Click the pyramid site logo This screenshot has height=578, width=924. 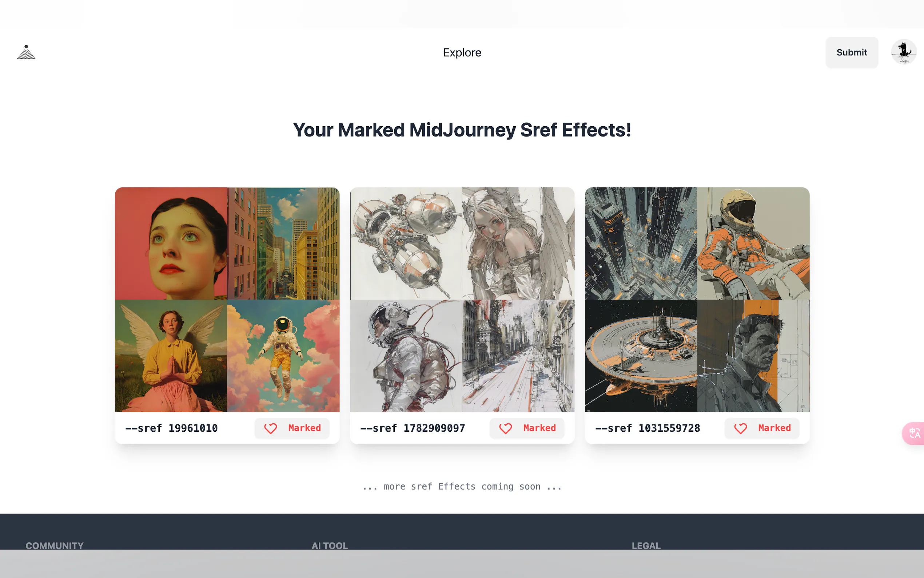[x=26, y=52]
